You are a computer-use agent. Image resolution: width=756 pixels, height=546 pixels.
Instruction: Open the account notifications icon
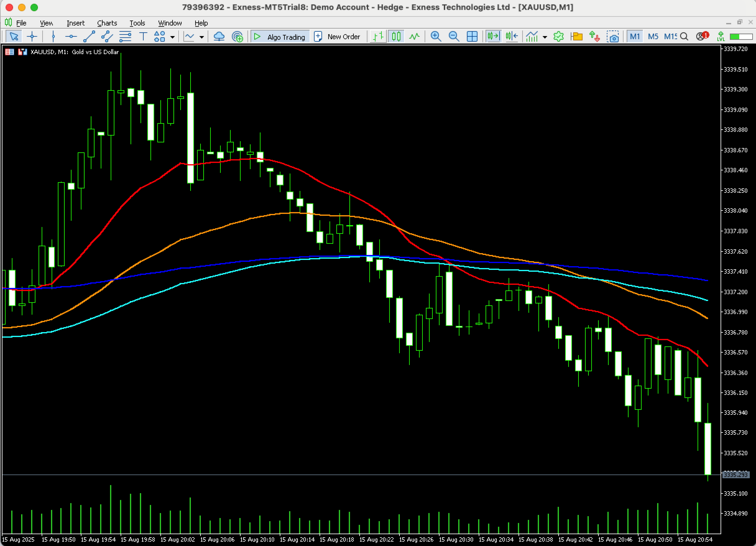(703, 36)
